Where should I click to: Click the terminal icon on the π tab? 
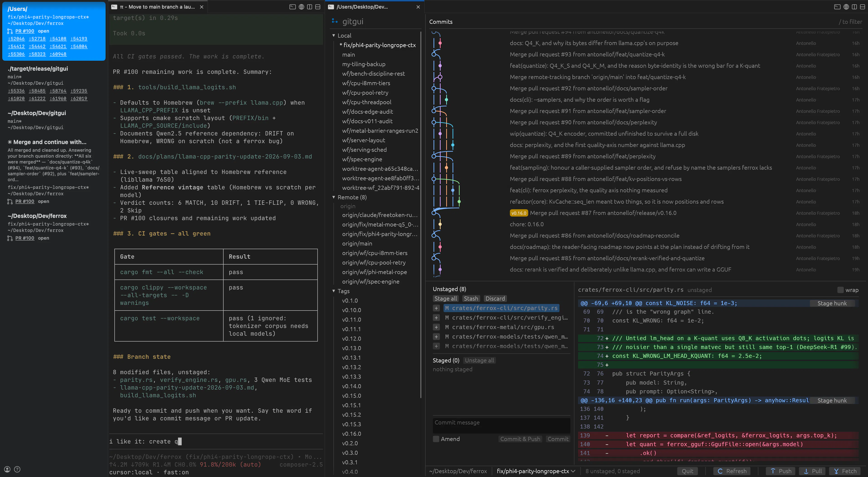[x=114, y=7]
